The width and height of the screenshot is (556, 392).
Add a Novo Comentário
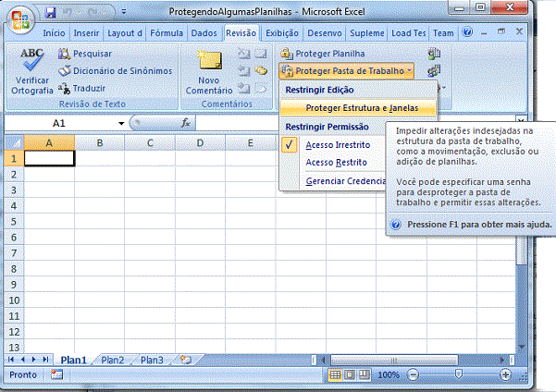pos(208,73)
